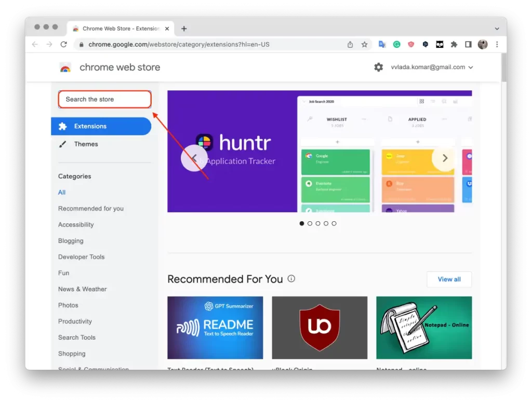This screenshot has width=532, height=403.
Task: Open the dark hexagon extension icon
Action: coord(425,45)
